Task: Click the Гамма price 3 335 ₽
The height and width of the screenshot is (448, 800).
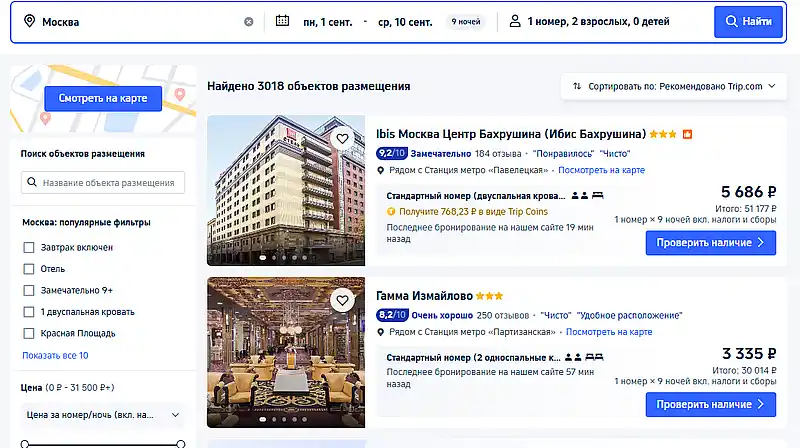Action: pyautogui.click(x=749, y=354)
